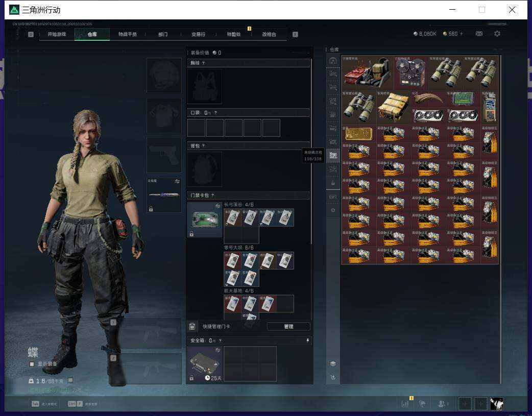Switch to the 开始游戏 tab
The width and height of the screenshot is (532, 416).
point(57,34)
